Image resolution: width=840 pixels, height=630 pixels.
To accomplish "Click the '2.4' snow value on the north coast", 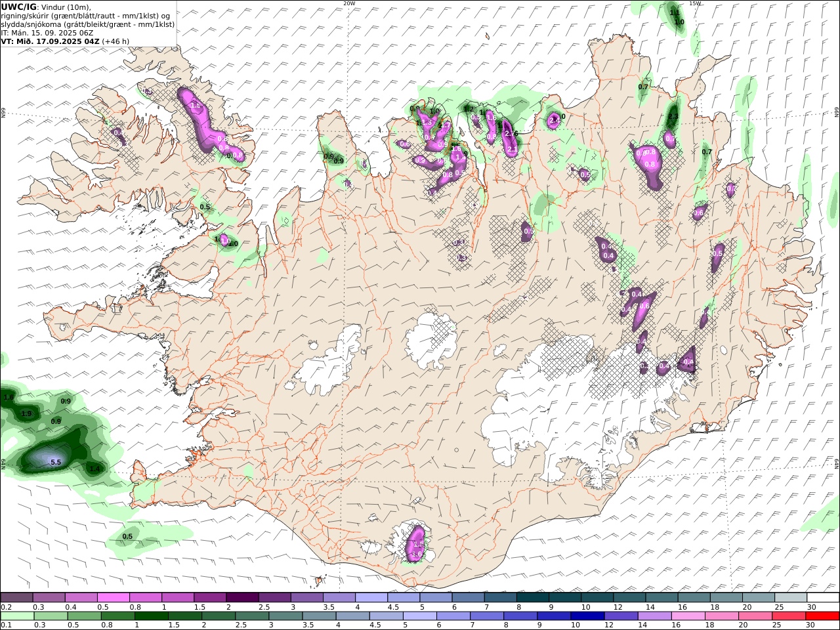I will pos(555,120).
